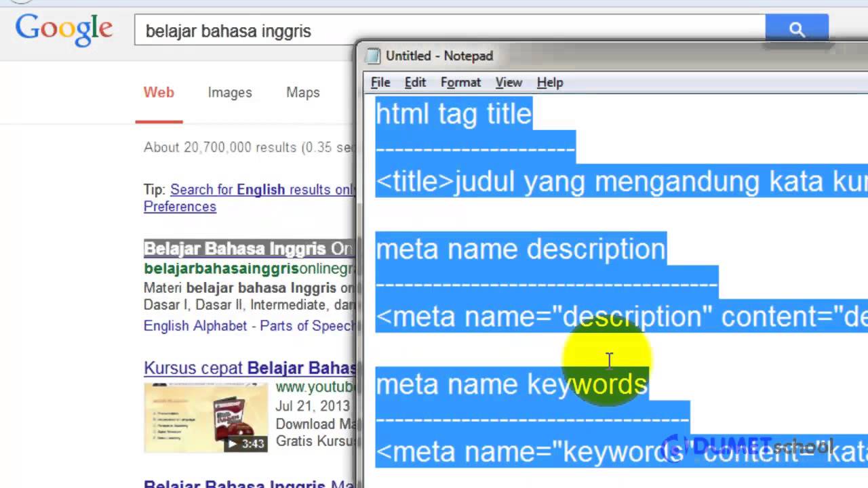Click the Jul 21, 2013 date text
Screen dimensions: 868x488
pos(313,407)
